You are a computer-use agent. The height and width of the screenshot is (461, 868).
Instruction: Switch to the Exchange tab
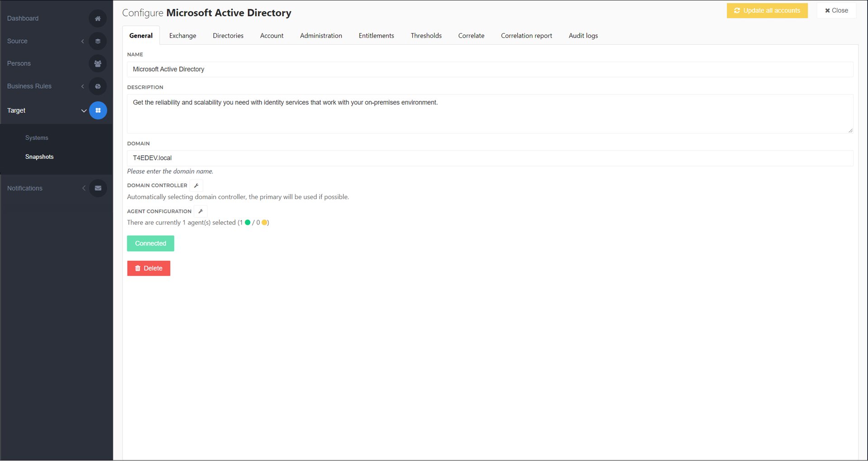pos(183,36)
